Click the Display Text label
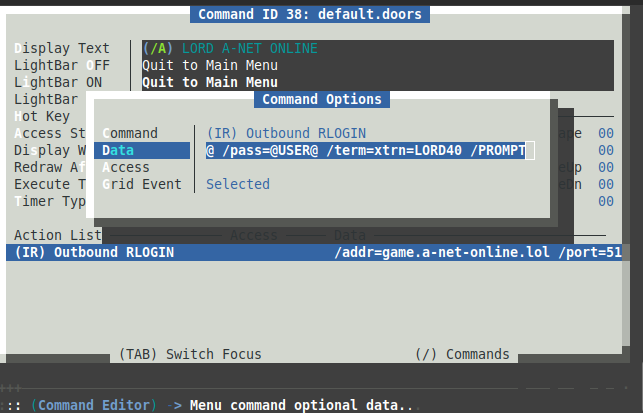This screenshot has width=643, height=413. 62,48
